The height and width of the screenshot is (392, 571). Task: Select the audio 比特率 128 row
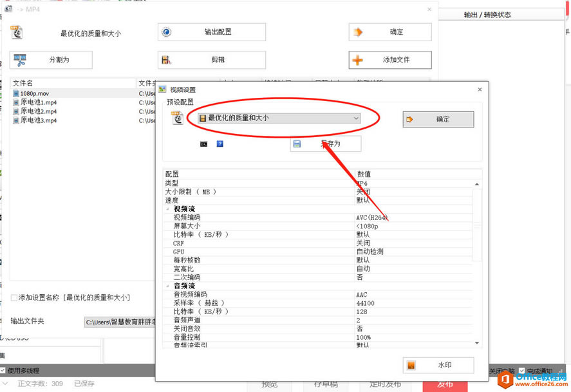click(319, 312)
